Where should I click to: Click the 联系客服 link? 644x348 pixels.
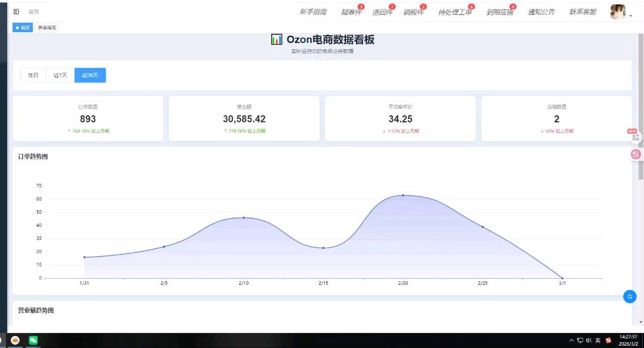(583, 12)
